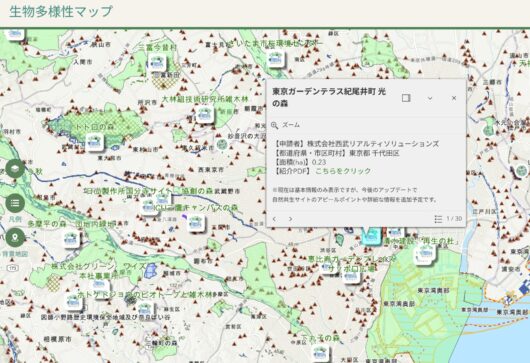Open the legend (凡例) list button

tap(15, 203)
